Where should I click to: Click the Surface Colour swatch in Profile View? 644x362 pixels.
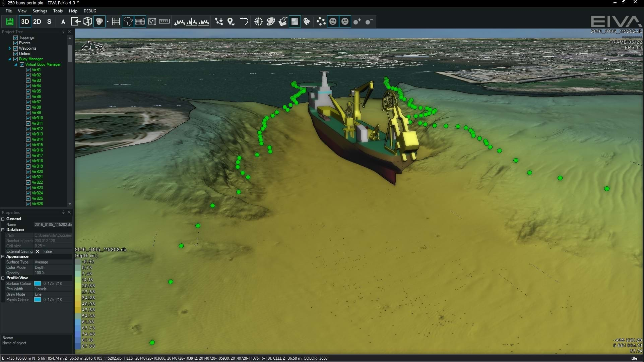click(x=38, y=283)
